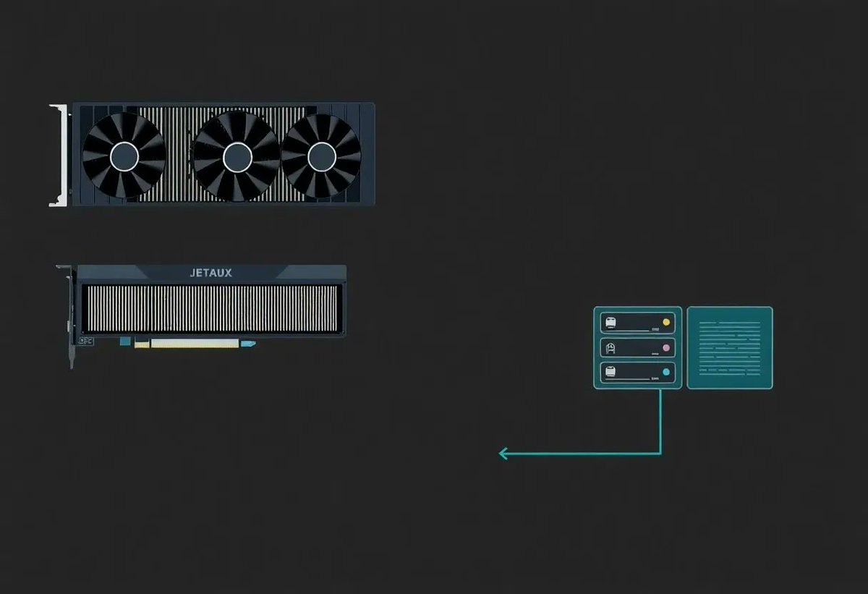
Task: Select the JETAUX title label
Action: [x=210, y=273]
